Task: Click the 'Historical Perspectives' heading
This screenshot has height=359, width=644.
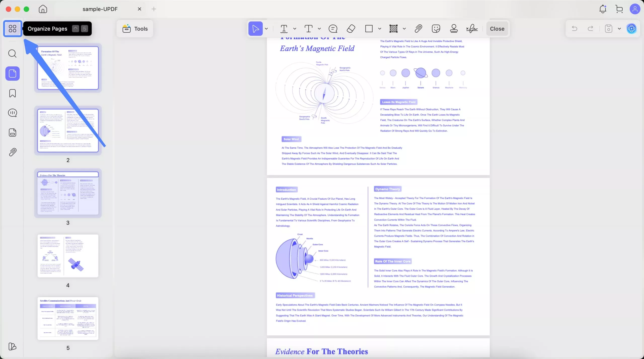Action: pos(295,295)
